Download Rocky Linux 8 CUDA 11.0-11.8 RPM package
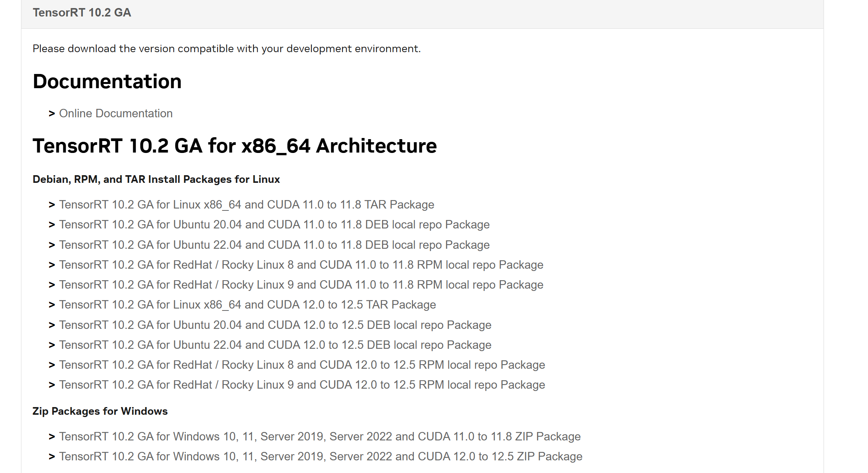 pos(301,265)
